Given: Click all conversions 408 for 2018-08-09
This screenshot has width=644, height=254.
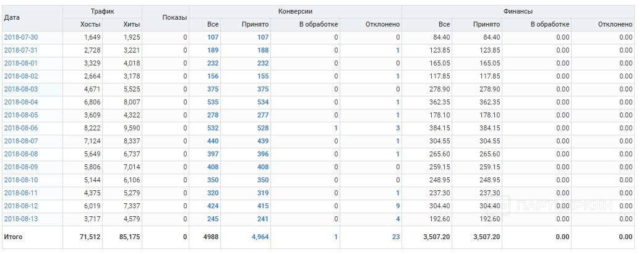Looking at the screenshot, I should pos(213,167).
